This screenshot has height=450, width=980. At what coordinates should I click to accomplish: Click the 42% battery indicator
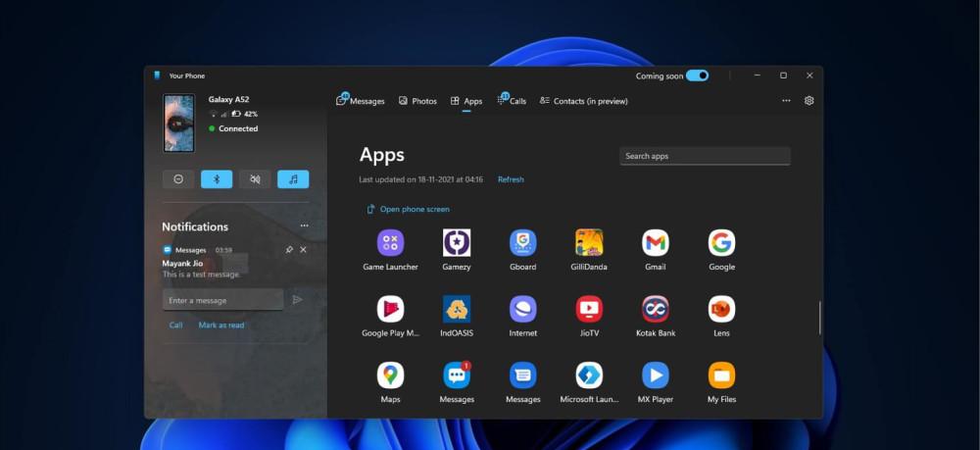coord(245,115)
